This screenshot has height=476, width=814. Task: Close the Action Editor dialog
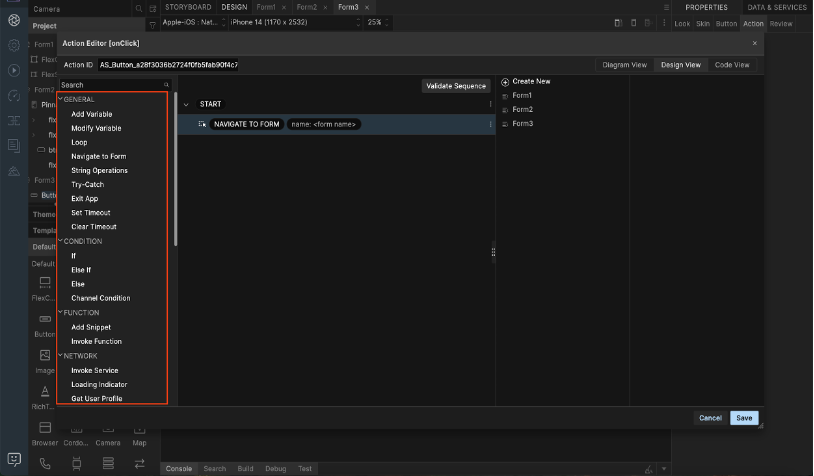click(755, 43)
